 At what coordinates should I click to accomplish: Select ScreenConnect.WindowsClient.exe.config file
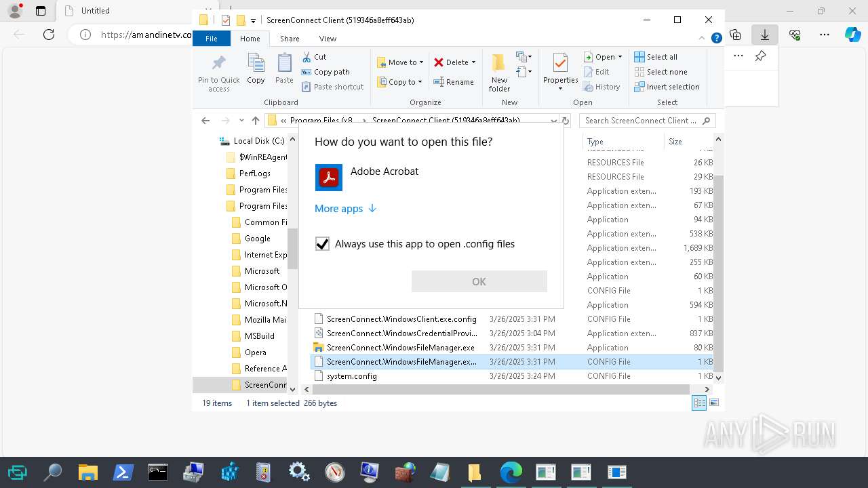pos(401,319)
